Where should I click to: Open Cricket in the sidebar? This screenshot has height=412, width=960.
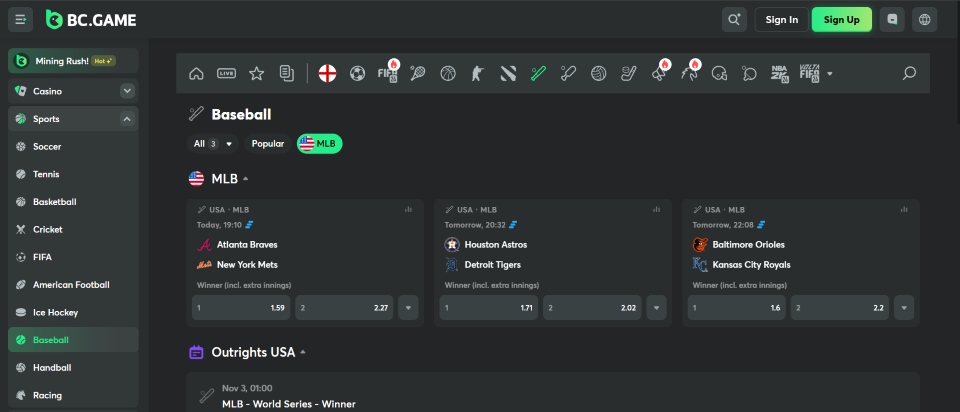coord(47,229)
